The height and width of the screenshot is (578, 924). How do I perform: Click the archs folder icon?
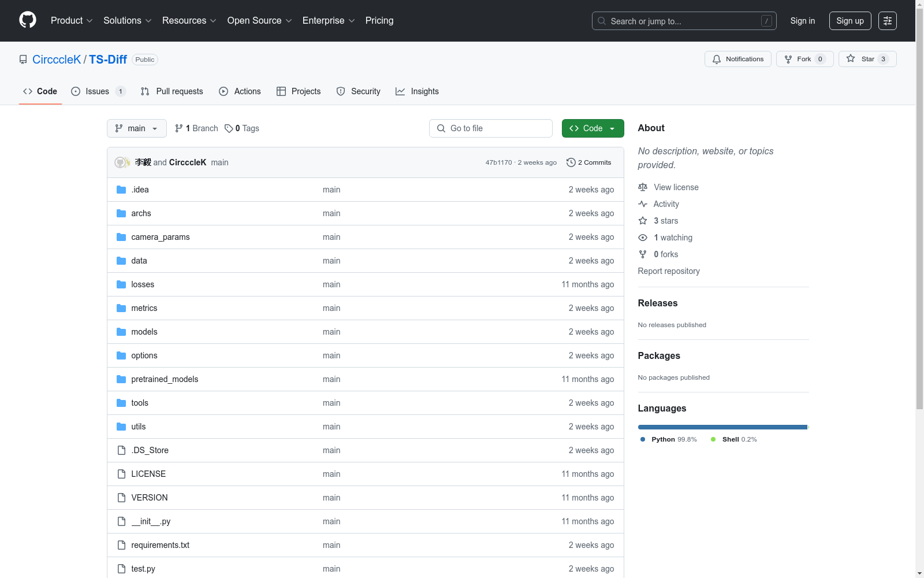121,213
